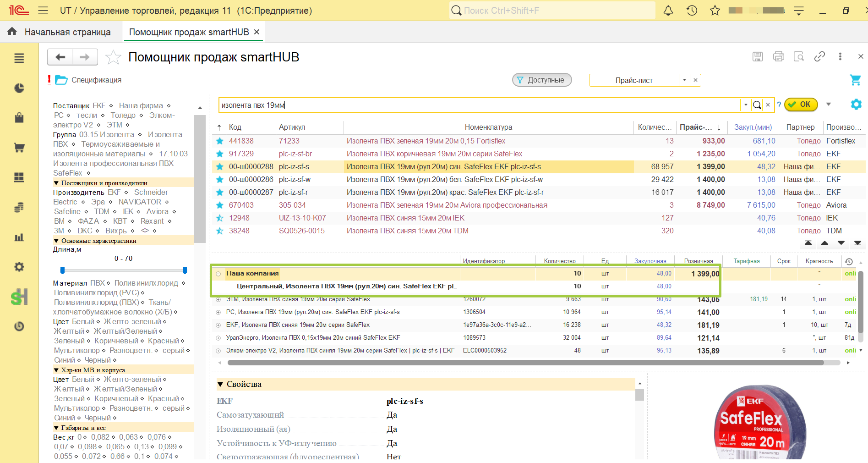Open the settings gear next to search
Viewport: 868px width, 463px height.
(x=856, y=105)
